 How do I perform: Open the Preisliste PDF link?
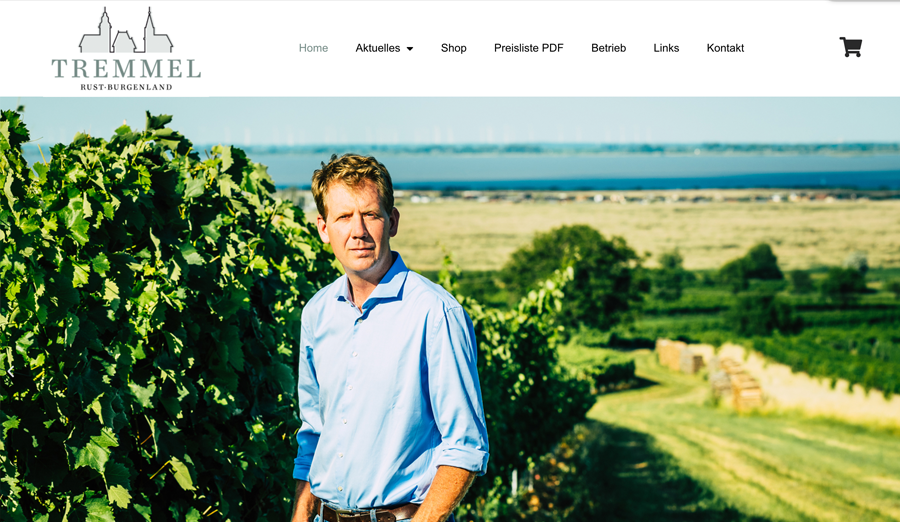529,48
